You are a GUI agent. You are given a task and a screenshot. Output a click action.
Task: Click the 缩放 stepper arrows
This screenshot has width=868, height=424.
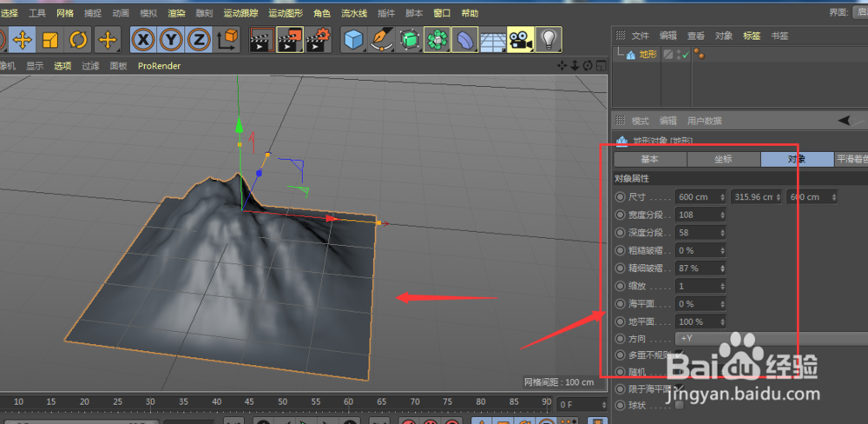pyautogui.click(x=722, y=286)
